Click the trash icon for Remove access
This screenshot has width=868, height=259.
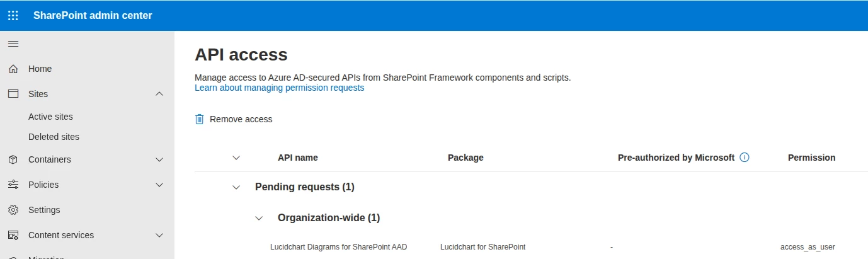[200, 119]
